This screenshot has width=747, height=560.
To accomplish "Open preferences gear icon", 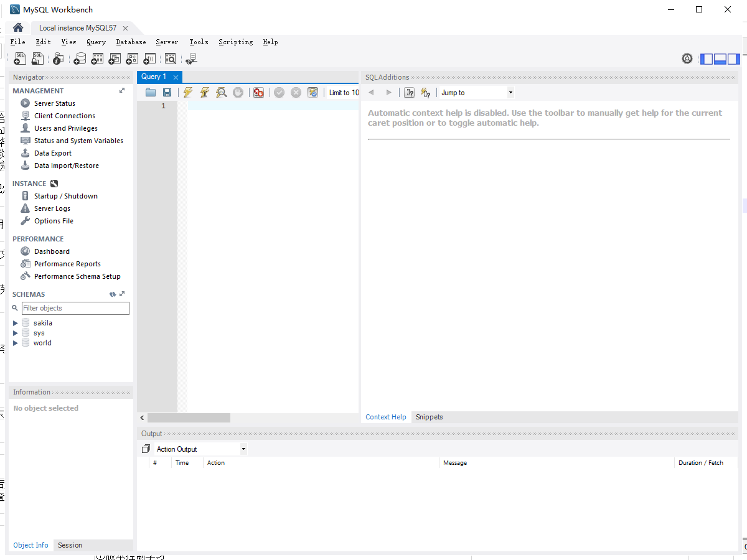I will [687, 58].
